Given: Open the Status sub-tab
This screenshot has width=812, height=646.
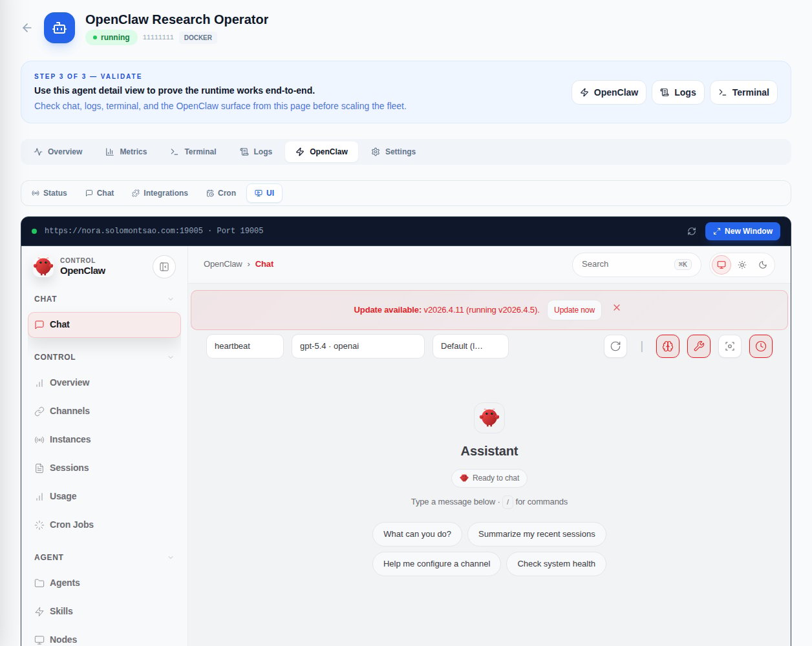Looking at the screenshot, I should coord(49,193).
